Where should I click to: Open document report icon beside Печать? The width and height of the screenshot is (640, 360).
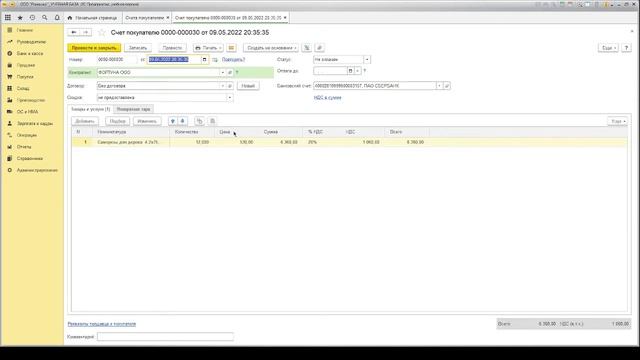pyautogui.click(x=231, y=48)
